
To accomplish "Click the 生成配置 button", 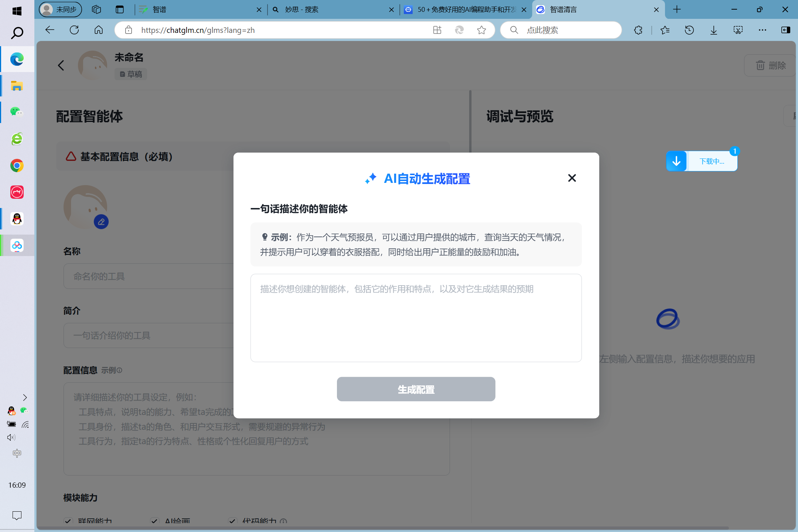I will tap(416, 389).
